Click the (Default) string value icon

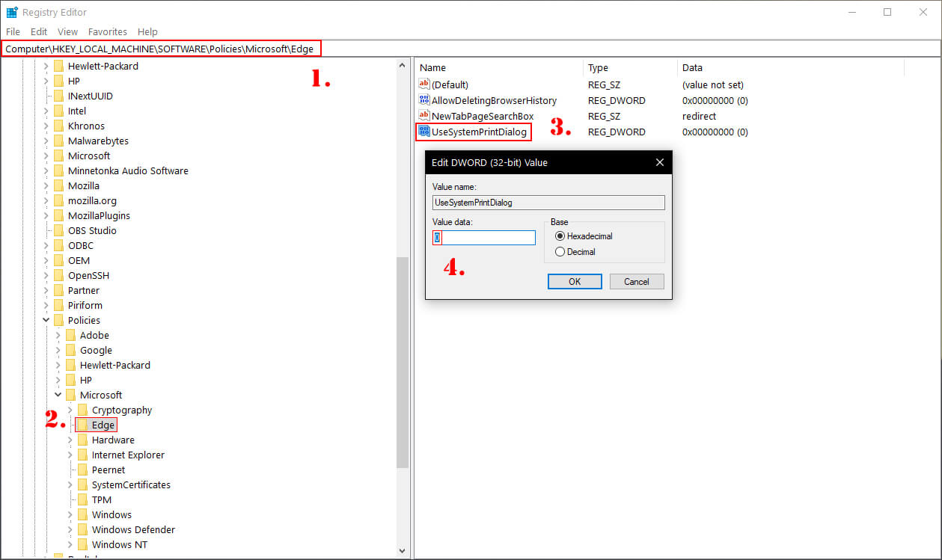(x=424, y=84)
